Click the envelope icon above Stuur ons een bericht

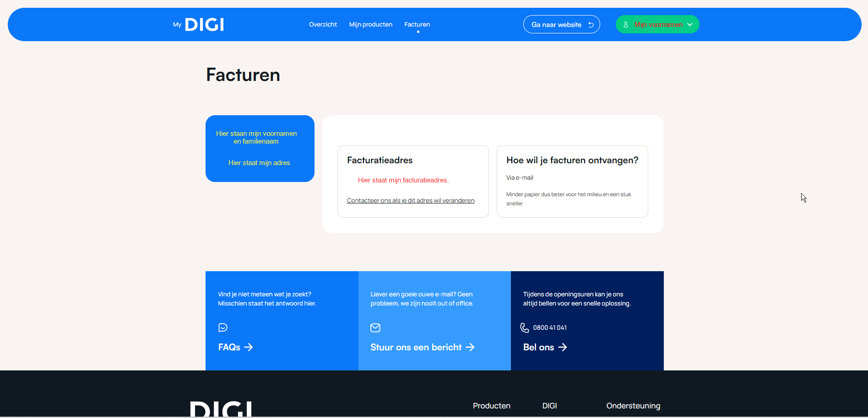click(375, 327)
